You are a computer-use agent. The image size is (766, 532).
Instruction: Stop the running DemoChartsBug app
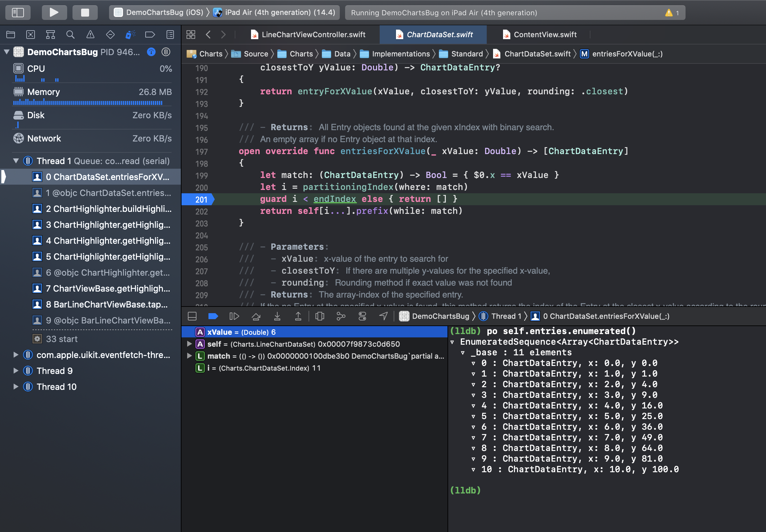click(85, 13)
